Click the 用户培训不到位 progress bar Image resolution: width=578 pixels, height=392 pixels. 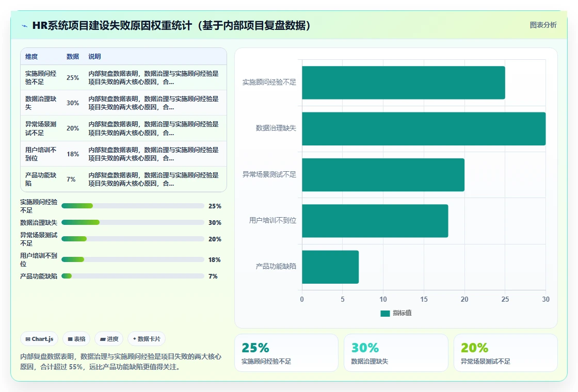coord(133,260)
